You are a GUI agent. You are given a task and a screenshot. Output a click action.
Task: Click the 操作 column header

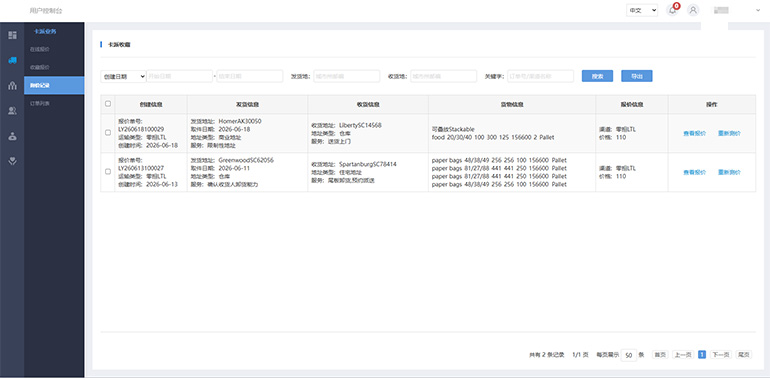click(712, 105)
